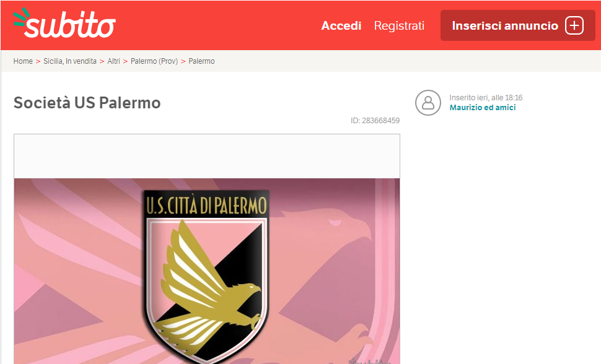Click the Società US Palermo title
Viewport: 601px width, 364px height.
(x=87, y=103)
